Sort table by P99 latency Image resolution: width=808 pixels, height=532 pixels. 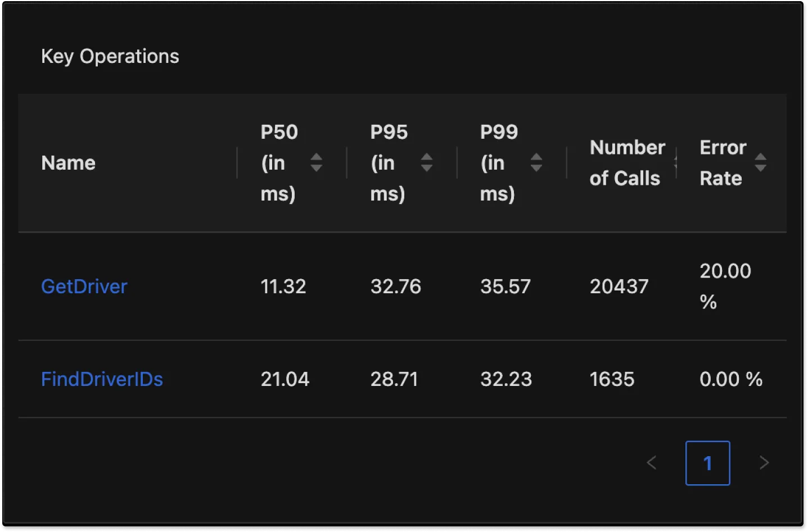point(536,163)
